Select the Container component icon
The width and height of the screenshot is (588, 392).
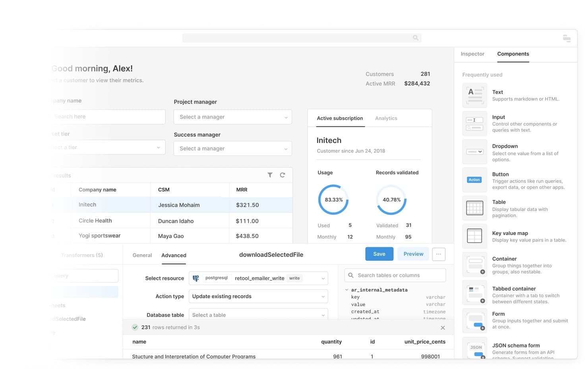[475, 265]
